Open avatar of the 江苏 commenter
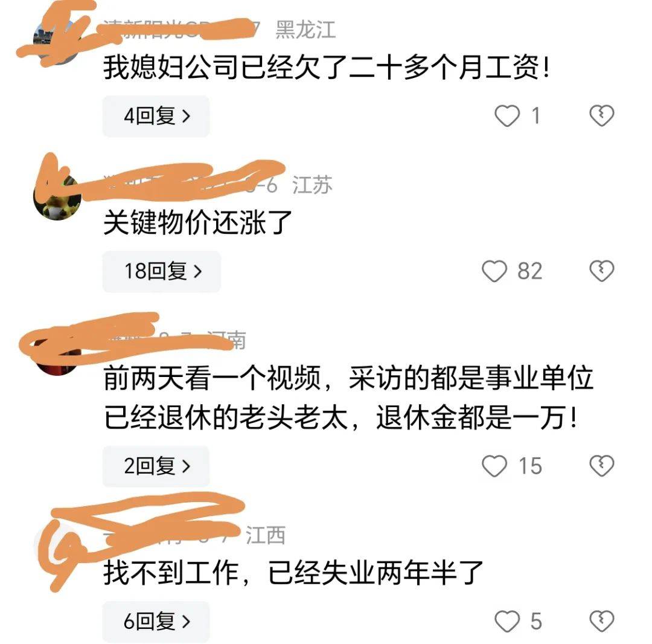 point(57,196)
